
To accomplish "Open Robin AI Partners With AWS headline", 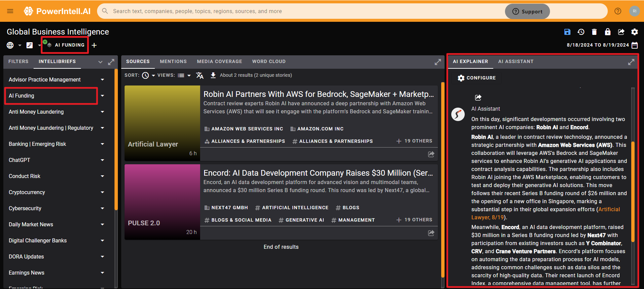I will point(319,94).
